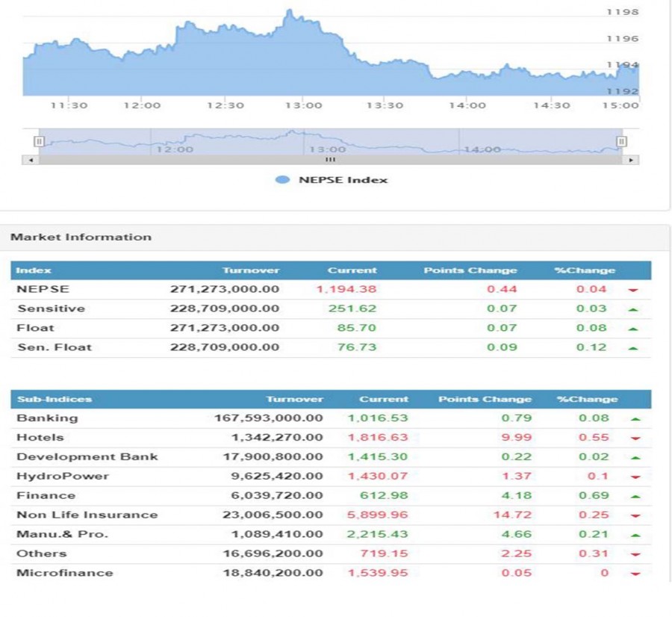Image resolution: width=672 pixels, height=617 pixels.
Task: Select the Non Life Insurance sub-index
Action: (x=87, y=515)
